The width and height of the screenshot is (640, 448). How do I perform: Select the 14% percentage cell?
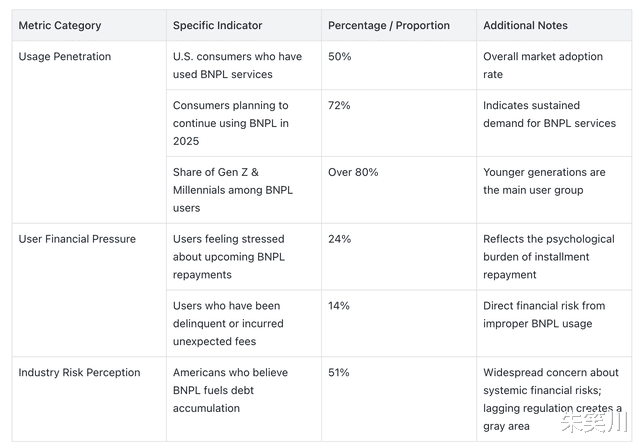tap(340, 306)
